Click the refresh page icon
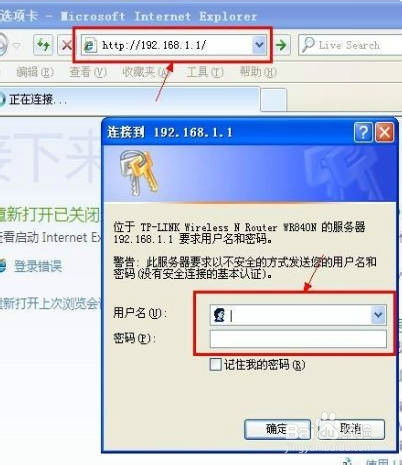 [x=43, y=44]
